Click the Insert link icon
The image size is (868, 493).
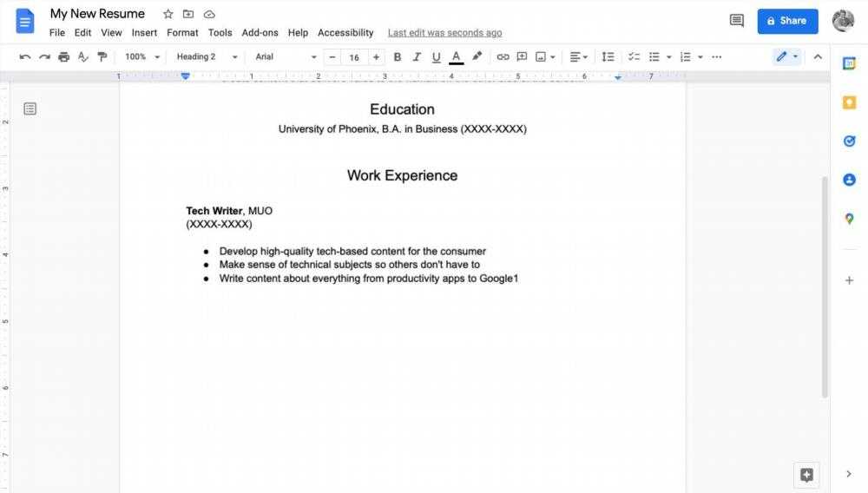(x=503, y=57)
